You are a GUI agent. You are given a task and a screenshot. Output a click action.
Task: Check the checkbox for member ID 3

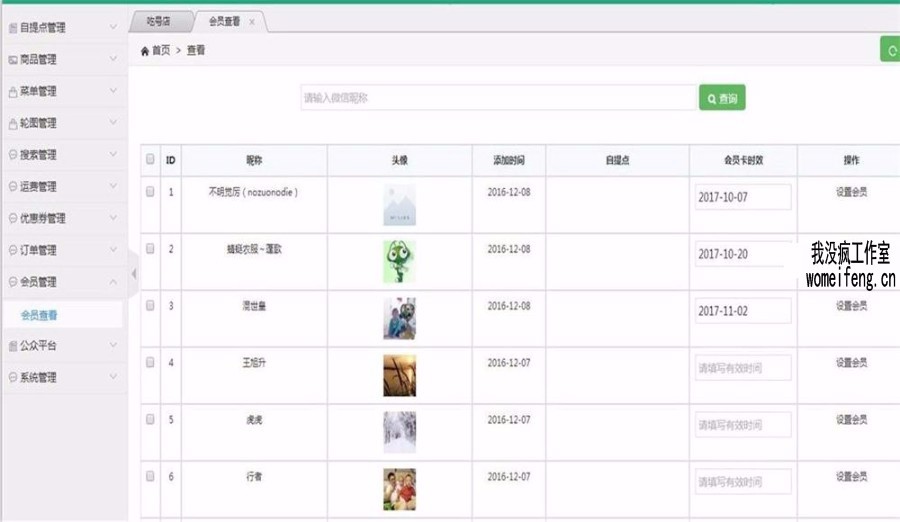point(150,306)
